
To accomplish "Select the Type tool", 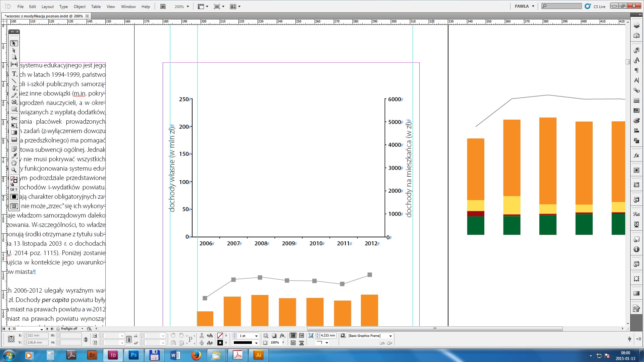I will point(14,74).
